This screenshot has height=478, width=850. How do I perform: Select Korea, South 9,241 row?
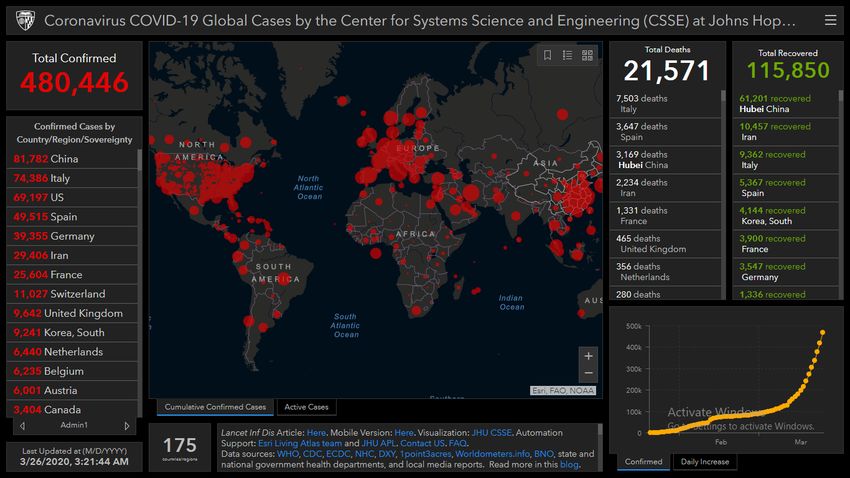point(72,333)
